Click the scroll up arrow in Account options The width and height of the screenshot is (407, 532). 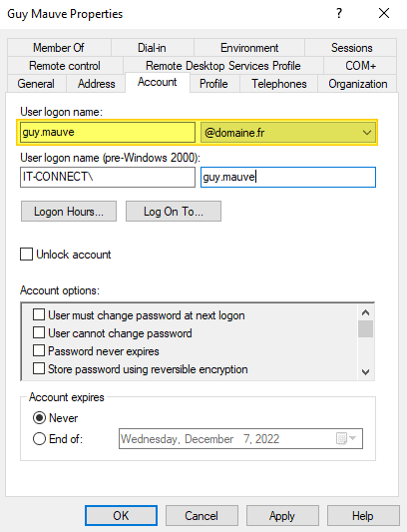pos(365,312)
